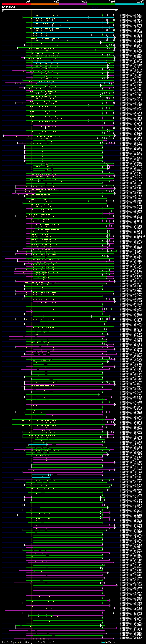Viewport: 146px width, 644px height.
Task: Open entry UniRef100_Q06802
Action: point(131,281)
